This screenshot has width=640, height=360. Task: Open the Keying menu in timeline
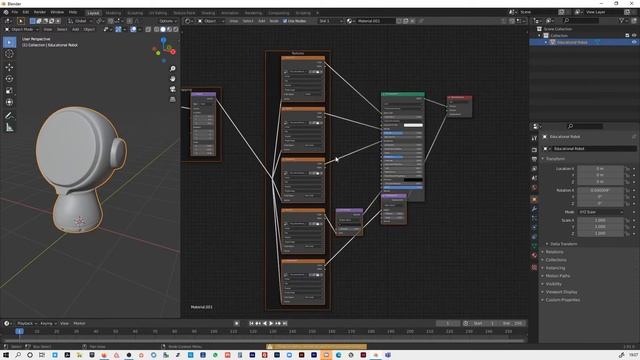point(48,323)
